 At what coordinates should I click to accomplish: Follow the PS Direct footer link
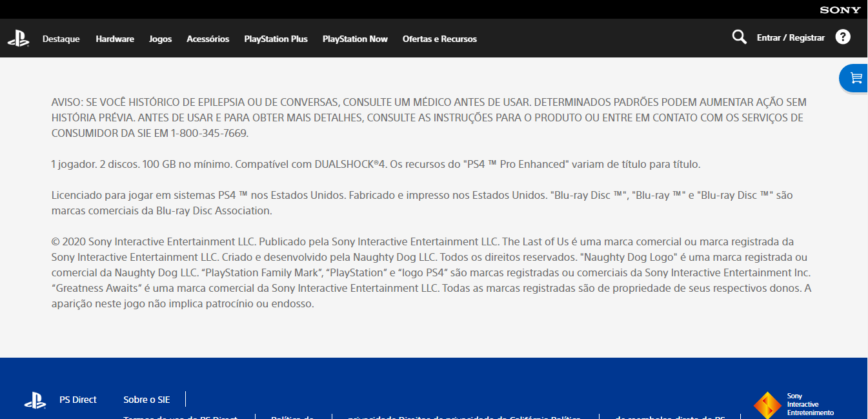coord(78,400)
